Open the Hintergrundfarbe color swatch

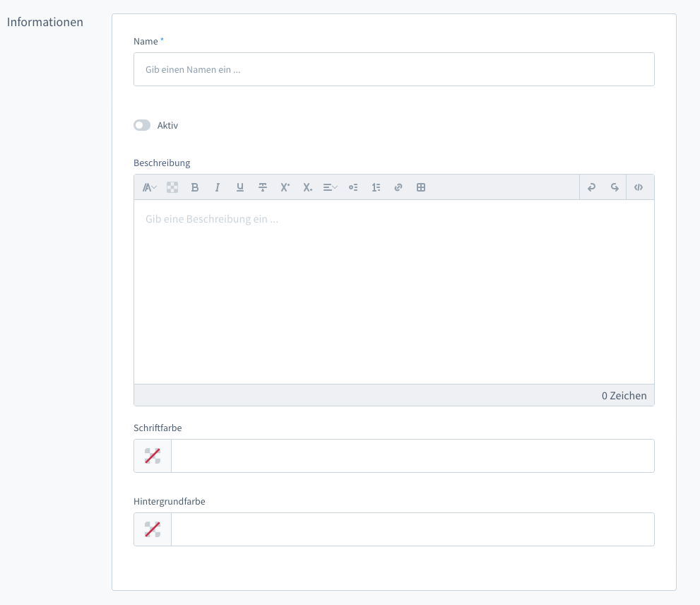click(x=153, y=529)
